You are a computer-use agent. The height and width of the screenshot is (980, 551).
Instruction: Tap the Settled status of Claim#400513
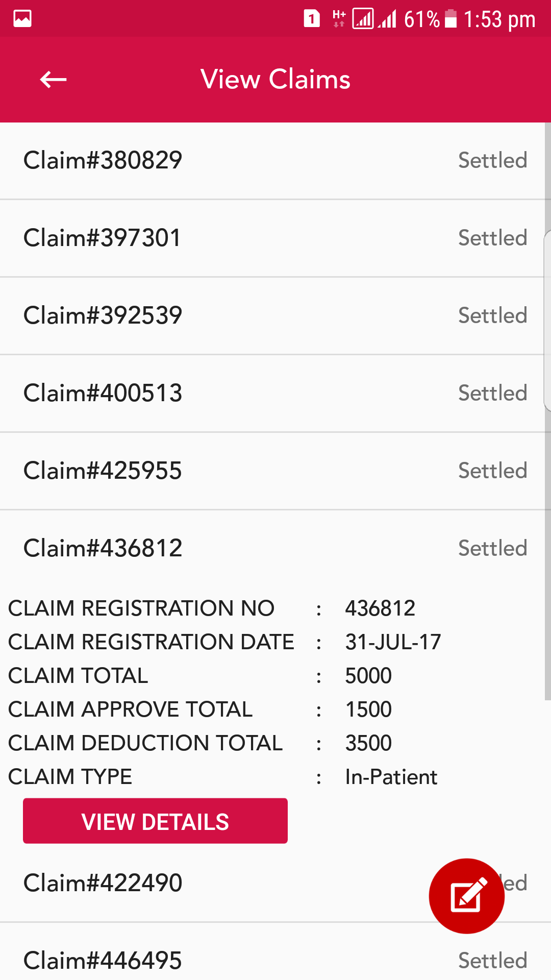tap(492, 393)
